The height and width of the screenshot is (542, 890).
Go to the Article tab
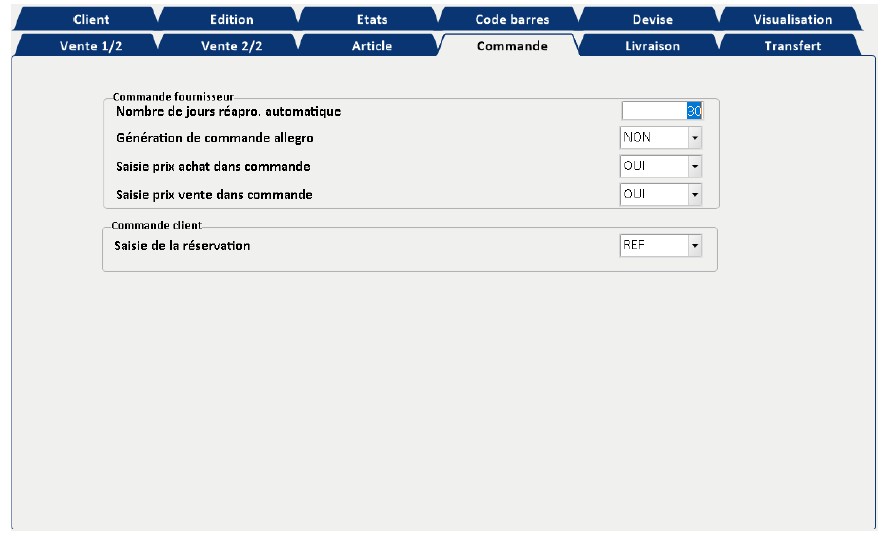click(x=371, y=46)
